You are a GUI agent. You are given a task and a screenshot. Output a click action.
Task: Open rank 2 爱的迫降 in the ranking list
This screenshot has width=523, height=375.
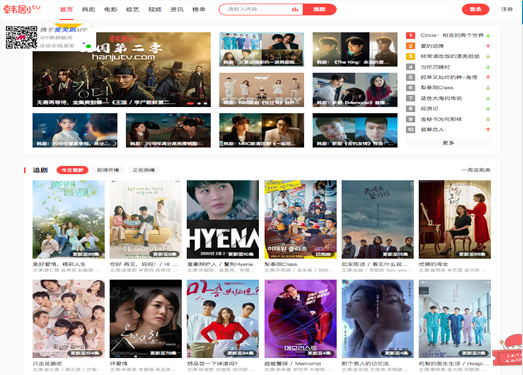click(x=432, y=46)
